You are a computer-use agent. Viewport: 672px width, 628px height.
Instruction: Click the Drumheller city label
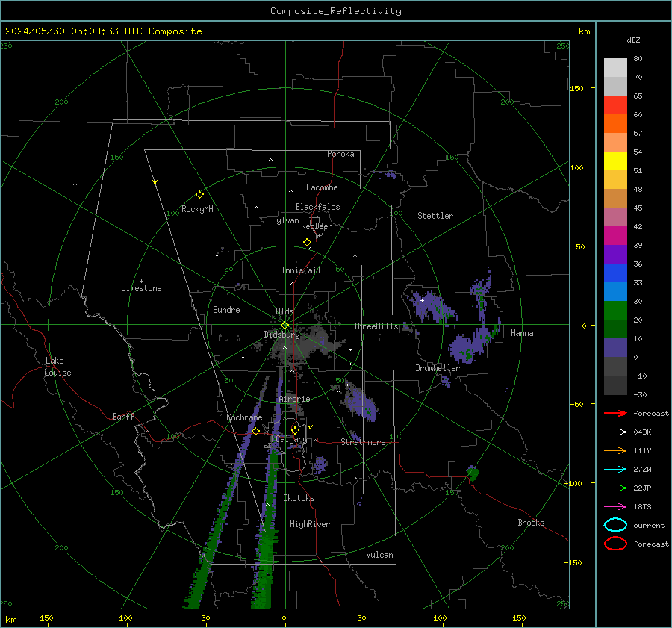(438, 368)
